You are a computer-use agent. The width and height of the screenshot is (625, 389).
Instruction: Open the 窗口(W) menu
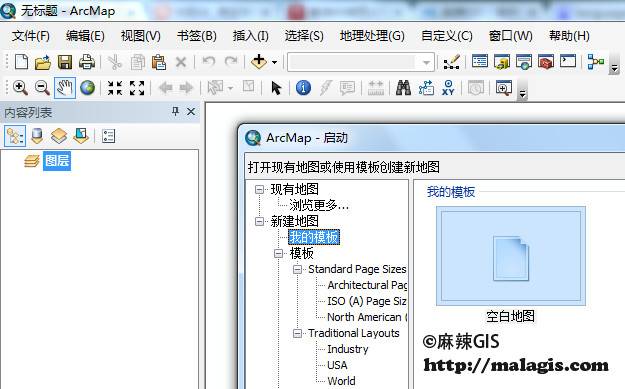pos(511,36)
